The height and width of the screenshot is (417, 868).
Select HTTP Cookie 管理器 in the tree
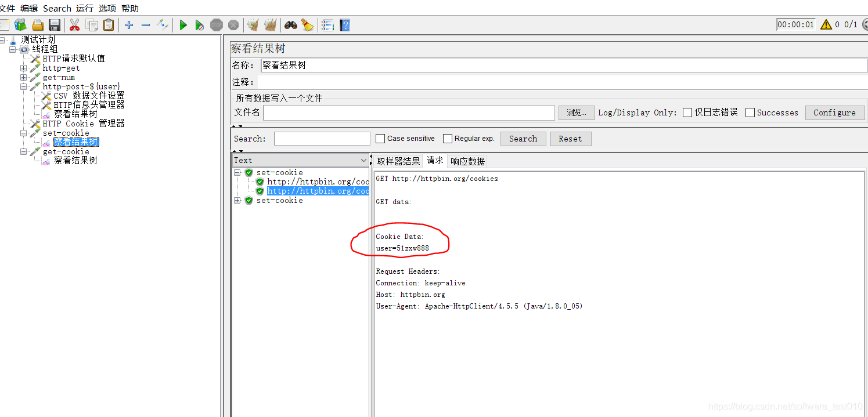click(84, 124)
